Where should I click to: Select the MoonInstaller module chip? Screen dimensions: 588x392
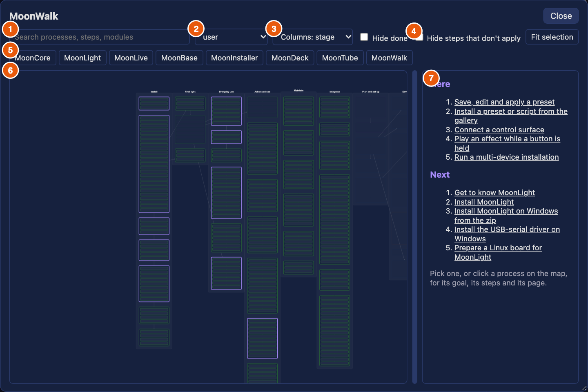pyautogui.click(x=234, y=58)
